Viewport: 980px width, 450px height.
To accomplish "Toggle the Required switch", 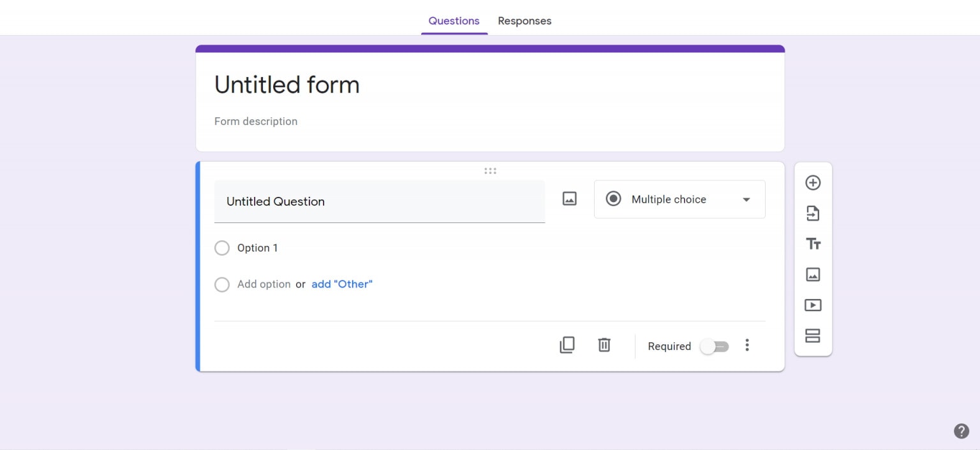I will pyautogui.click(x=715, y=347).
